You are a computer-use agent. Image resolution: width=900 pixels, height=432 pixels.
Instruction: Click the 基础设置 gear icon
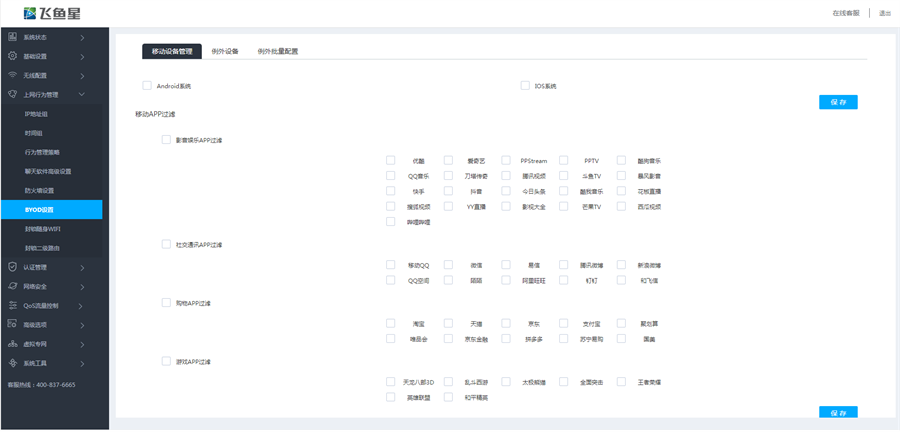point(12,56)
